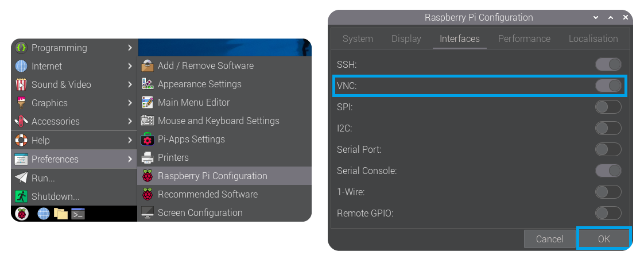
Task: Switch to the System tab
Action: [x=358, y=38]
